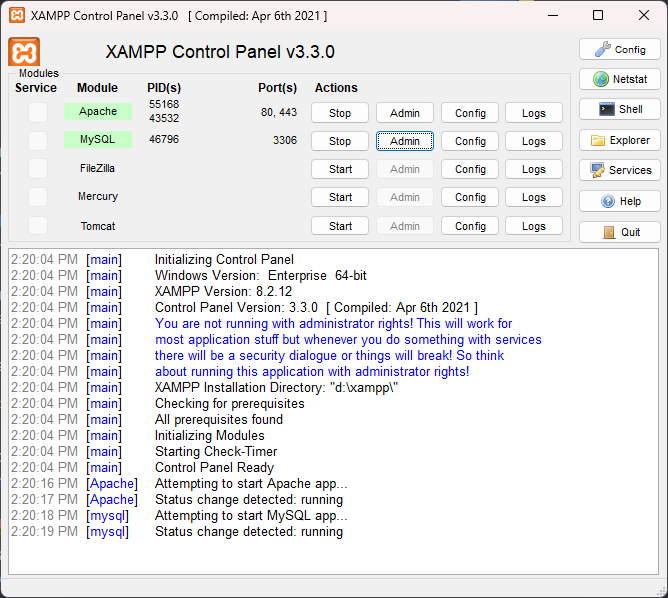Click Apache ports 80, 443
Viewport: 668px width, 598px height.
pyautogui.click(x=279, y=112)
